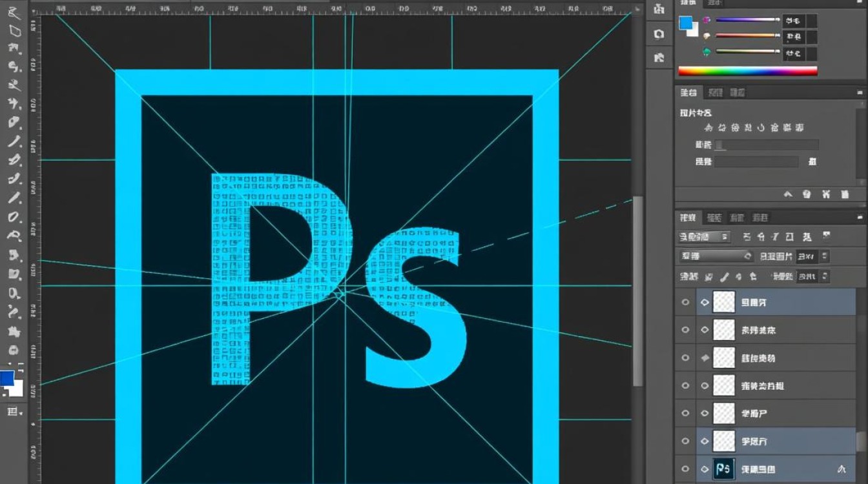Click the middle red-orange color slider
This screenshot has height=484, width=868.
747,36
